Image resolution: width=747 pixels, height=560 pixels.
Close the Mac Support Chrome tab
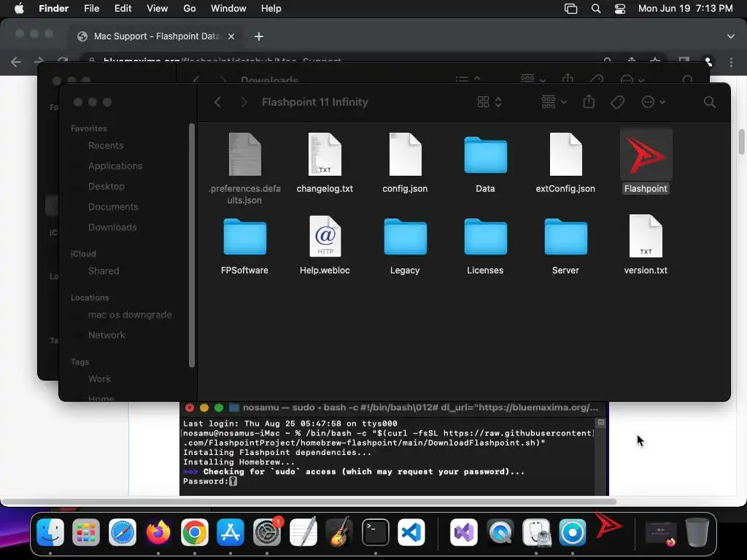click(231, 36)
